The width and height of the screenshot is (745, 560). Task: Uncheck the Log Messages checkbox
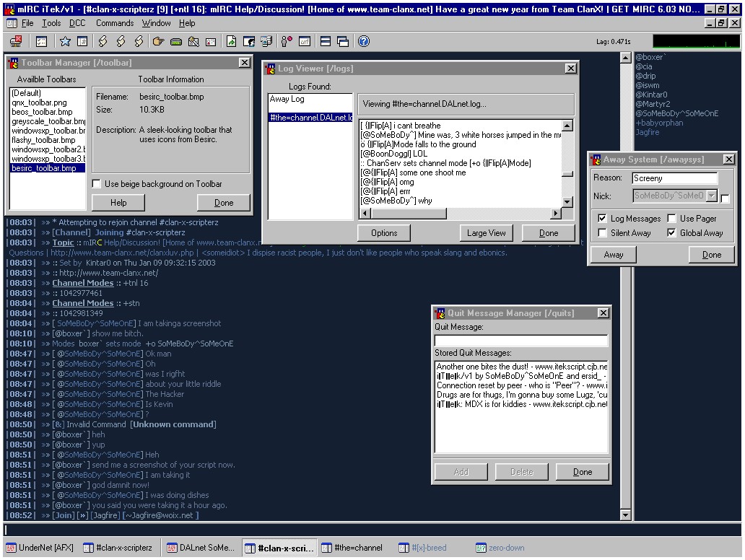602,219
